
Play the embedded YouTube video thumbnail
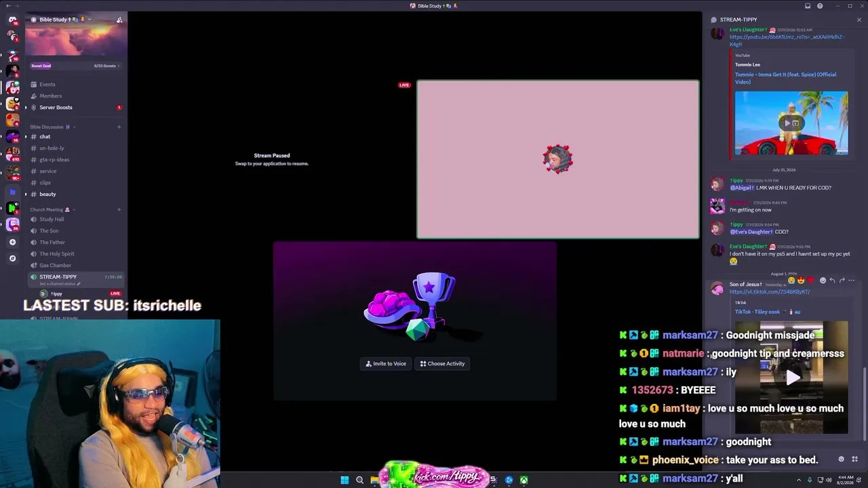(x=791, y=123)
